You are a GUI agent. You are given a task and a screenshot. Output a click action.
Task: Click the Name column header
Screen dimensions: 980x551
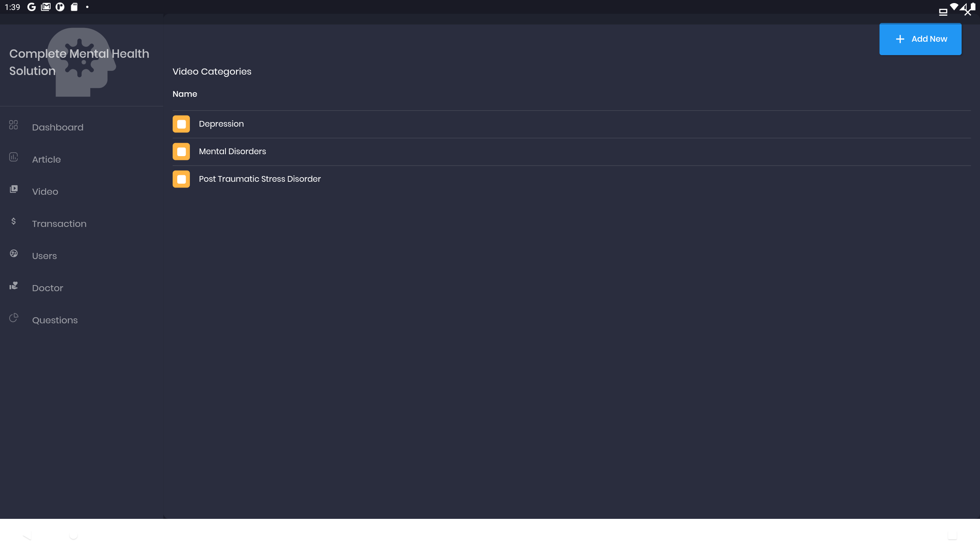coord(185,94)
